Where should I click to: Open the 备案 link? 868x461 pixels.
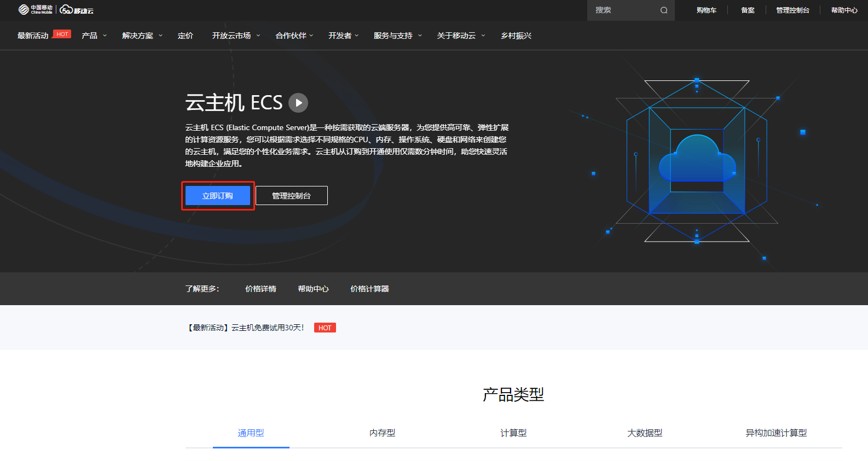pyautogui.click(x=748, y=10)
